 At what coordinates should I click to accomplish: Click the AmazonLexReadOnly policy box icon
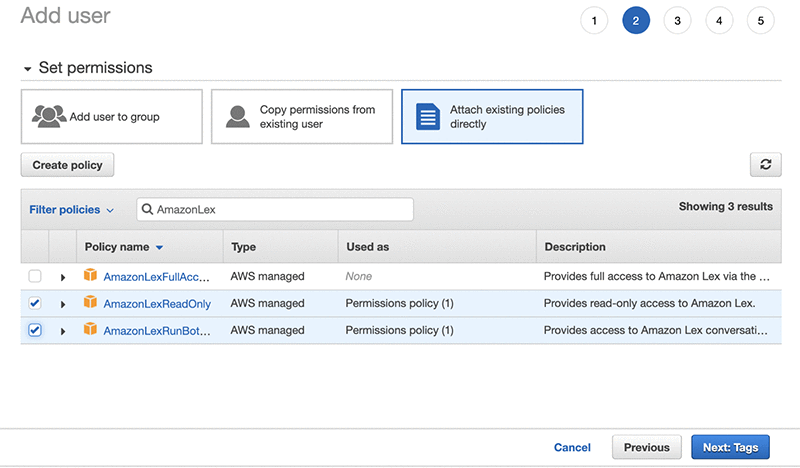click(x=90, y=303)
